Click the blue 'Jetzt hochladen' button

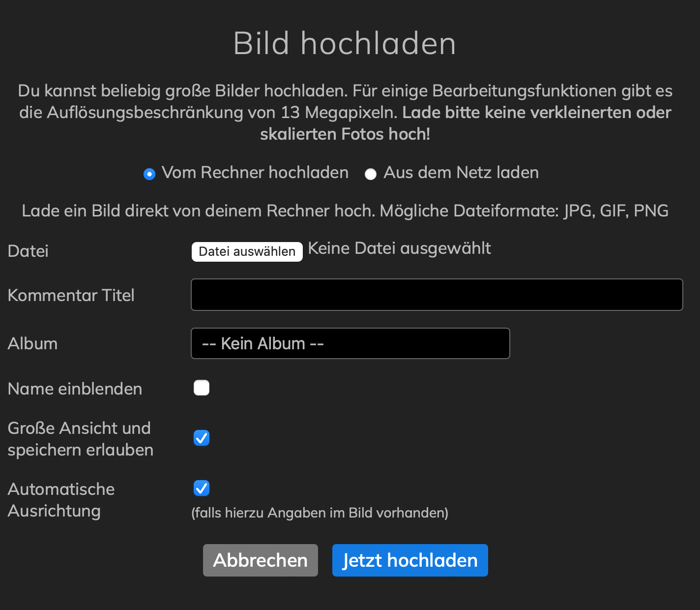[410, 560]
